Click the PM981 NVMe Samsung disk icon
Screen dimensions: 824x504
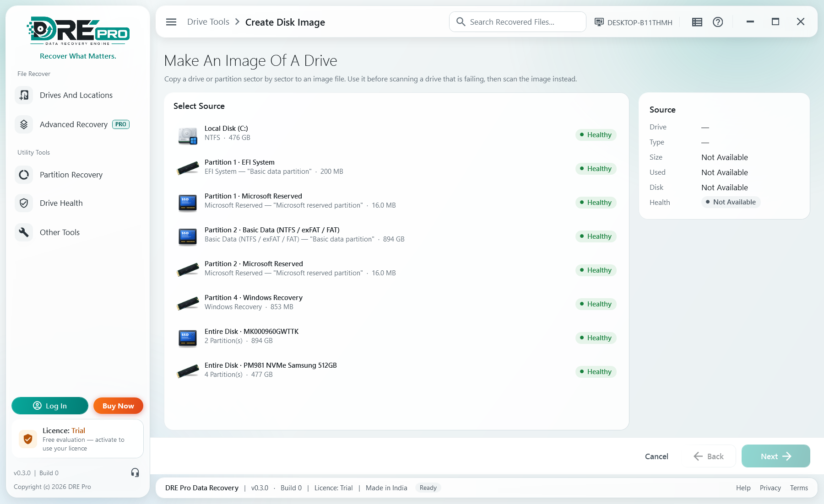[x=188, y=371]
